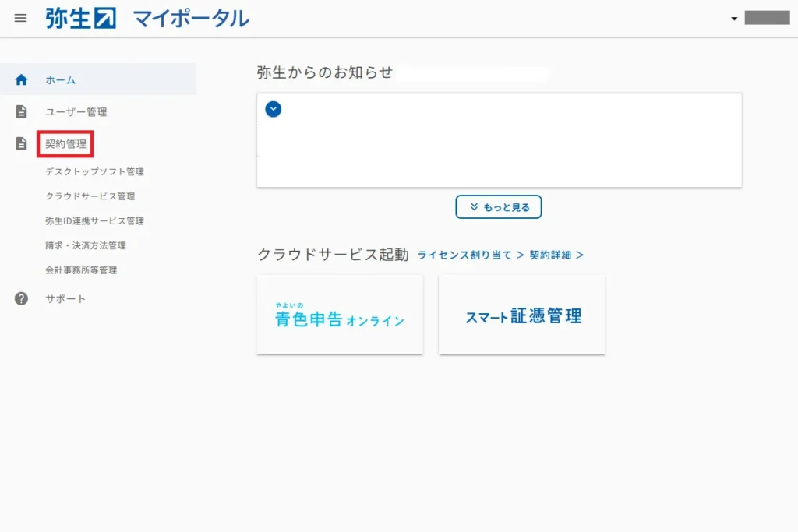This screenshot has width=798, height=532.
Task: Click the もっと見る button
Action: click(498, 207)
